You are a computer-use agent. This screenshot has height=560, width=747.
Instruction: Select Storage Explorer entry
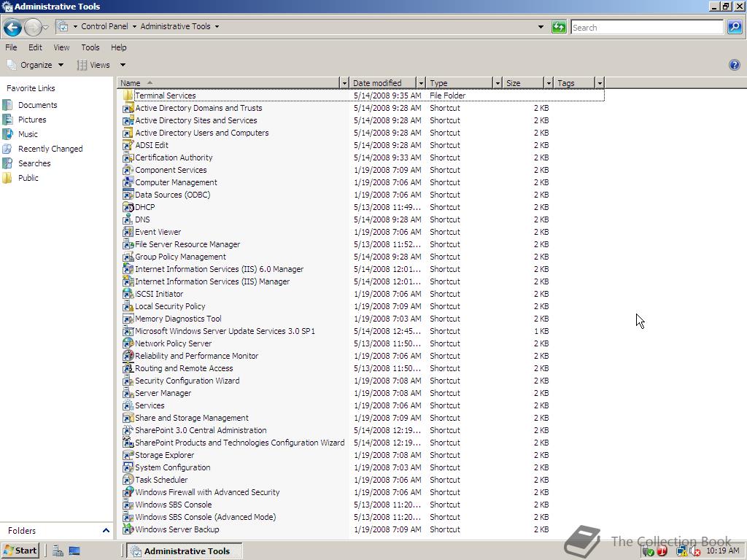coord(164,455)
